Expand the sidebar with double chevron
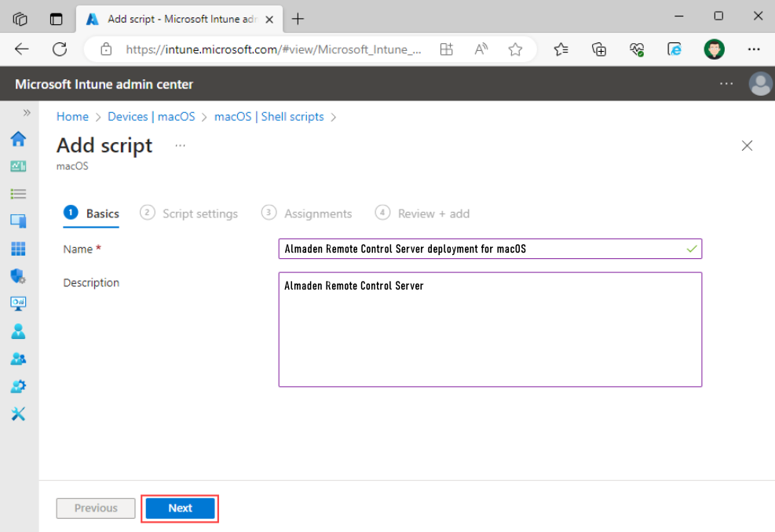This screenshot has width=775, height=532. pyautogui.click(x=27, y=113)
